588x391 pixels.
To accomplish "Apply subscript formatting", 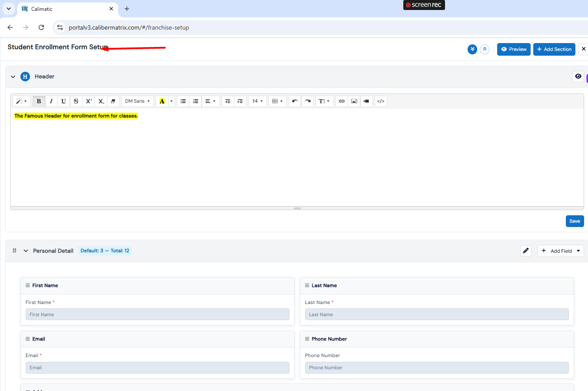I will coord(101,101).
